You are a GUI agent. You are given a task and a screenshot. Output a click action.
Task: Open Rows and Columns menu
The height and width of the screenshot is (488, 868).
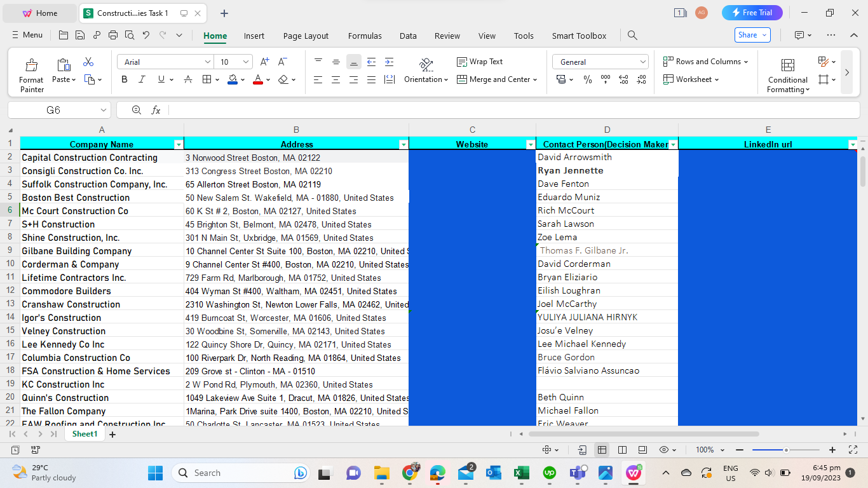(x=705, y=62)
